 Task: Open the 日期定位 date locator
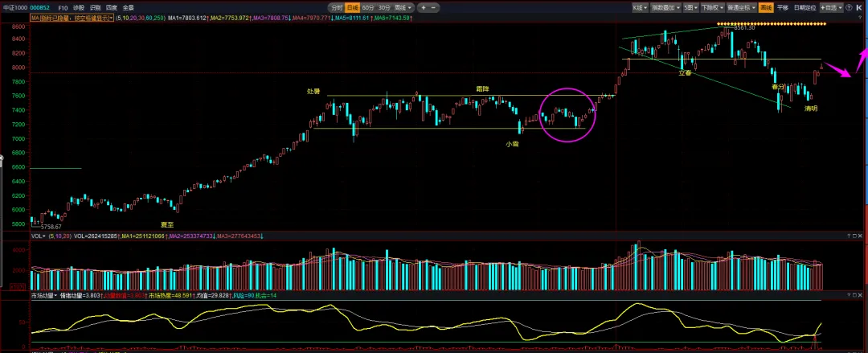click(805, 8)
